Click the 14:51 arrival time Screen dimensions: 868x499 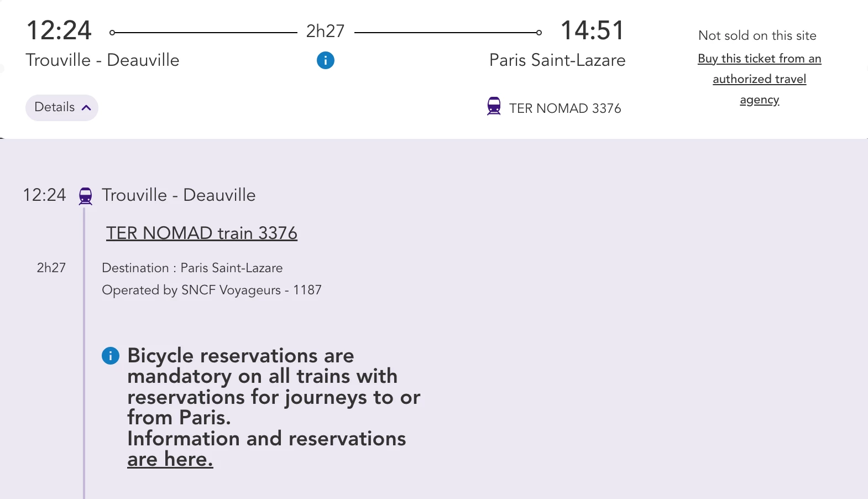coord(592,30)
